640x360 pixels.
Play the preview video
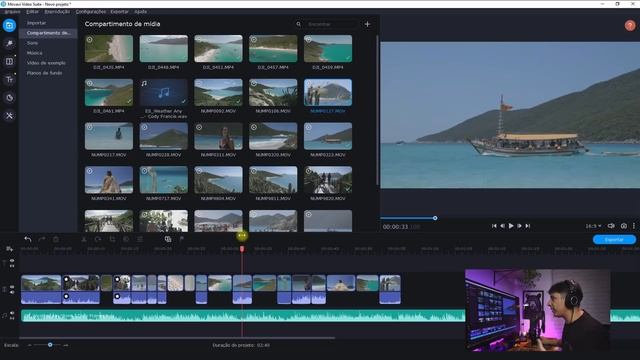pos(511,226)
